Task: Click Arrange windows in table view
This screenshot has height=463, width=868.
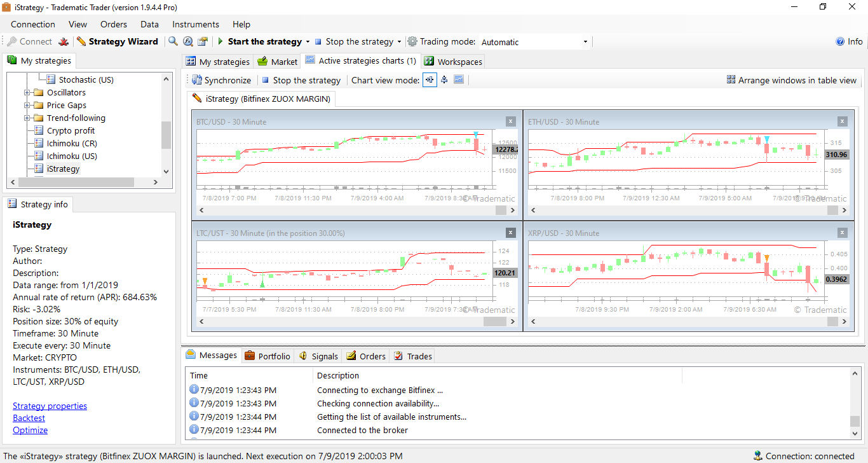Action: 791,80
